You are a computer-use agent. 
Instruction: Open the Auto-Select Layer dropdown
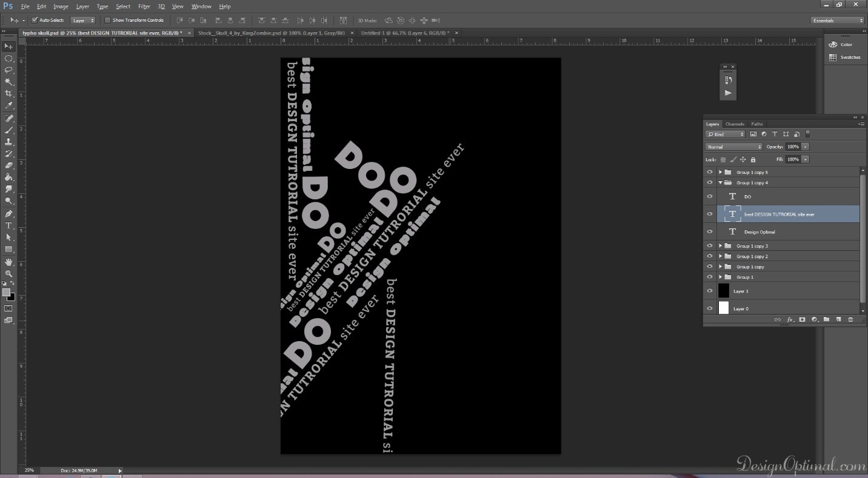pos(84,20)
